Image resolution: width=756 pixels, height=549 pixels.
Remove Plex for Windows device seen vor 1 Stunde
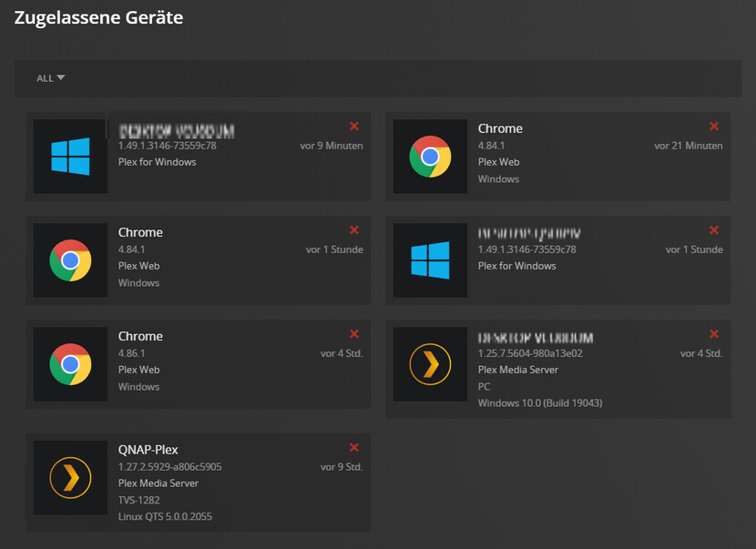(x=713, y=230)
